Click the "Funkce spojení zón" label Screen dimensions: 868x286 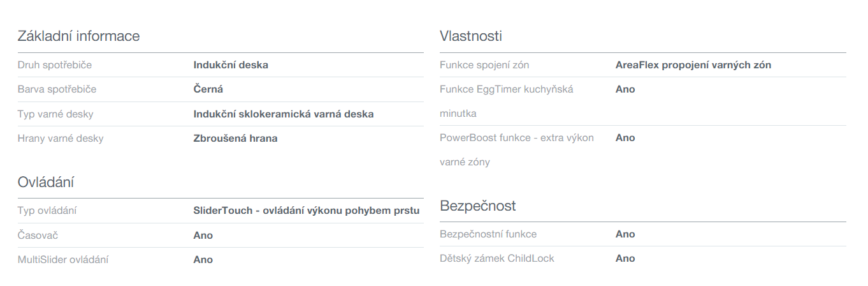484,65
